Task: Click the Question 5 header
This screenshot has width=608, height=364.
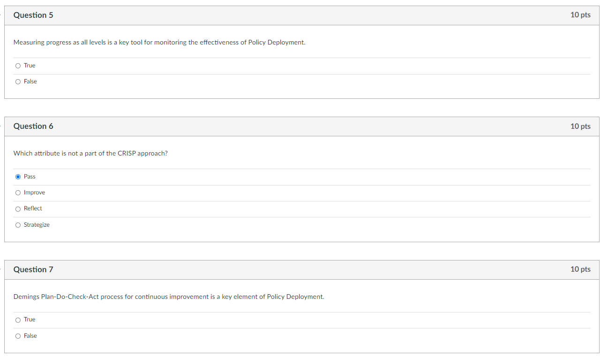Action: (x=33, y=15)
